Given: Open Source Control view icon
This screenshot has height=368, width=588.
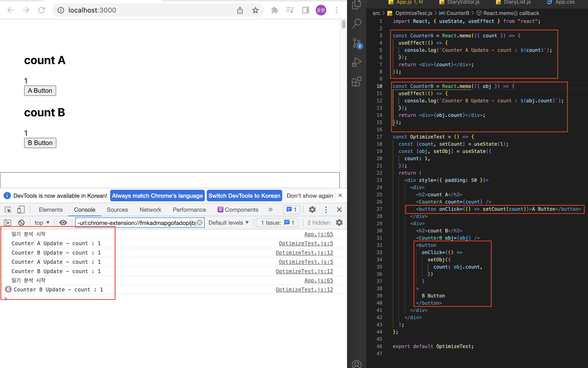Looking at the screenshot, I should [x=356, y=43].
